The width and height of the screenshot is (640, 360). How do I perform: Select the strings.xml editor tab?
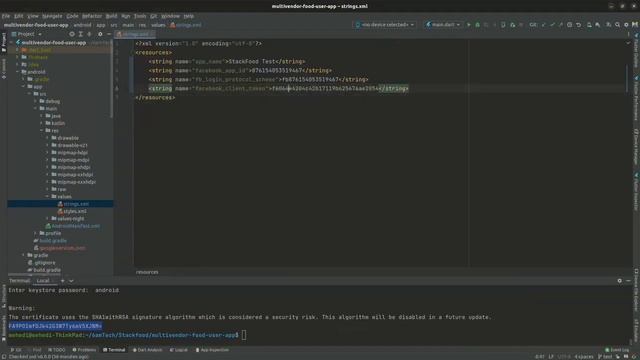[x=135, y=34]
